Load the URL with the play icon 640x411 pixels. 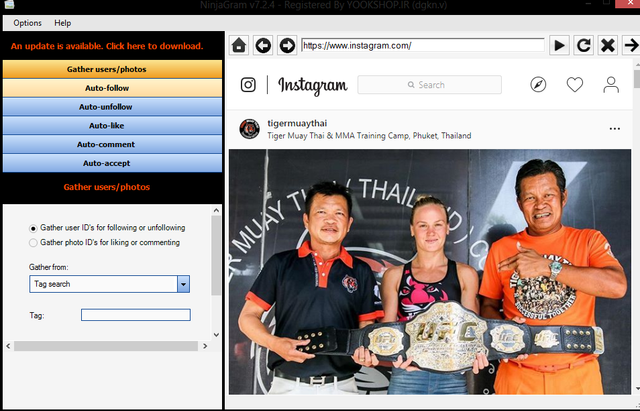[560, 45]
